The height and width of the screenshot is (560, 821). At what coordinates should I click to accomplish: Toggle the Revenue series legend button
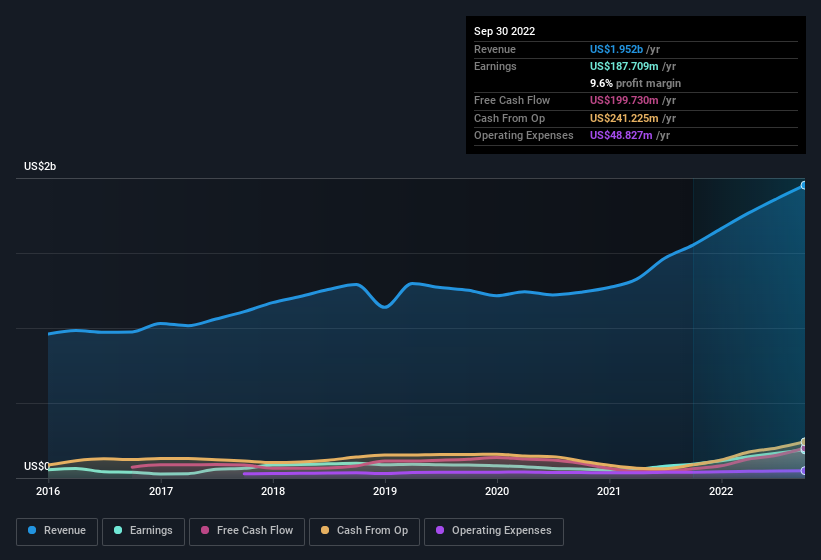(57, 531)
